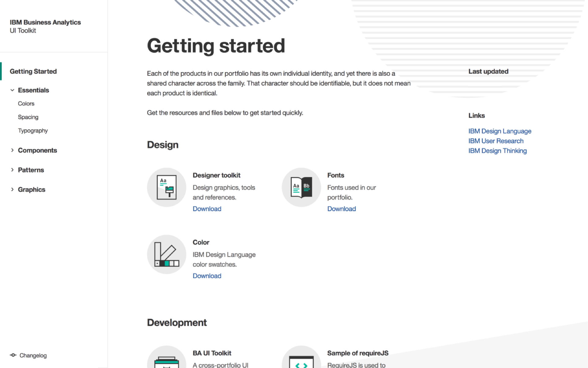Image resolution: width=588 pixels, height=368 pixels.
Task: Open IBM Design Language external link
Action: click(x=499, y=131)
